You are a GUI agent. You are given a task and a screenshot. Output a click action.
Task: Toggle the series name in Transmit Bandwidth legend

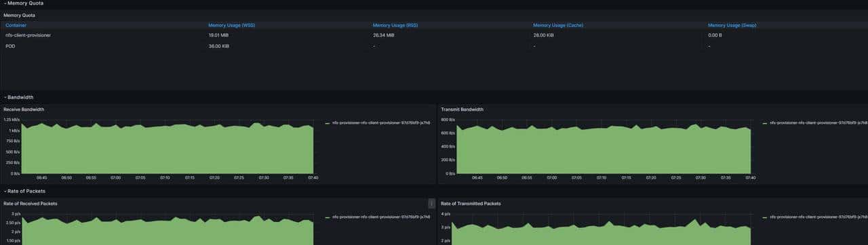819,123
